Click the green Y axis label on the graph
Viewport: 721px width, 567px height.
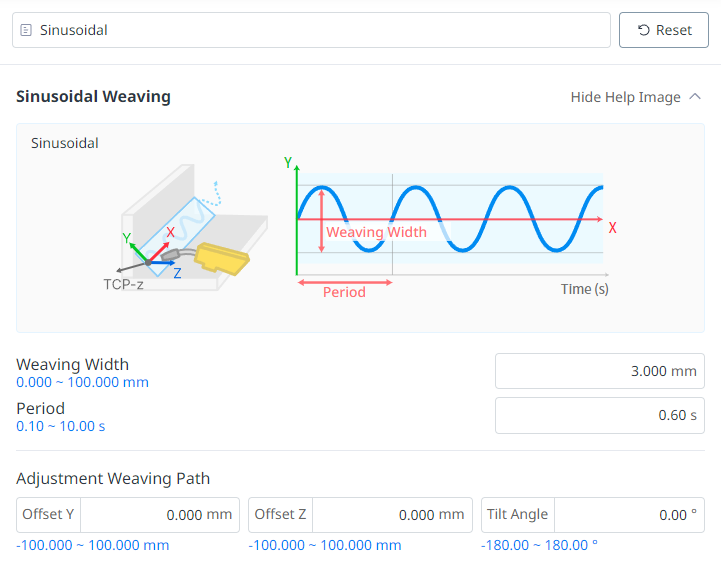[288, 162]
